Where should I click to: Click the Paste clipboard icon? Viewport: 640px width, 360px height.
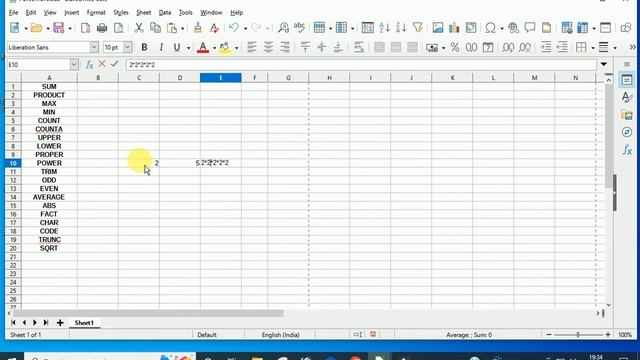172,28
